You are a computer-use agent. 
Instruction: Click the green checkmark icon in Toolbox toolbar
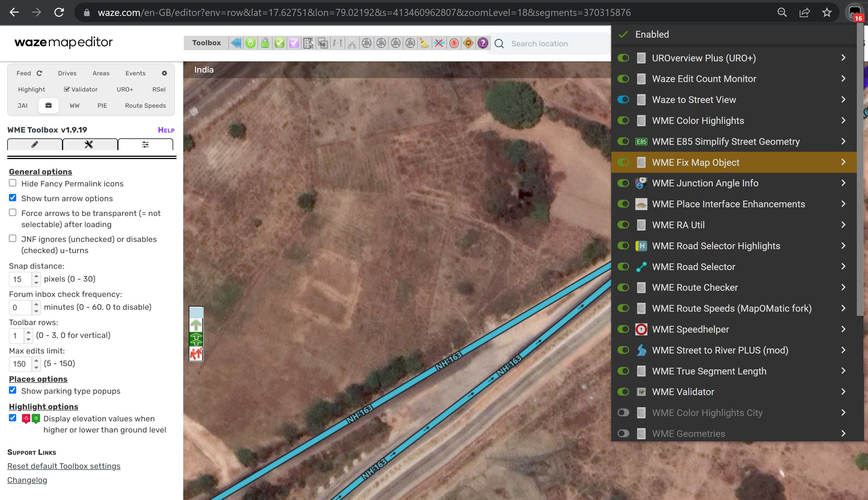click(279, 43)
